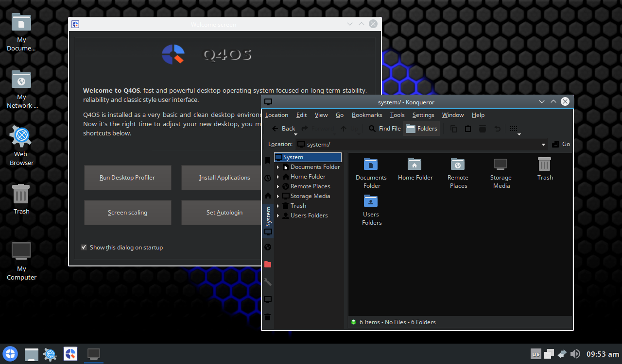Open the Bookmarks menu
Screen dimensions: 622x364
(367, 115)
